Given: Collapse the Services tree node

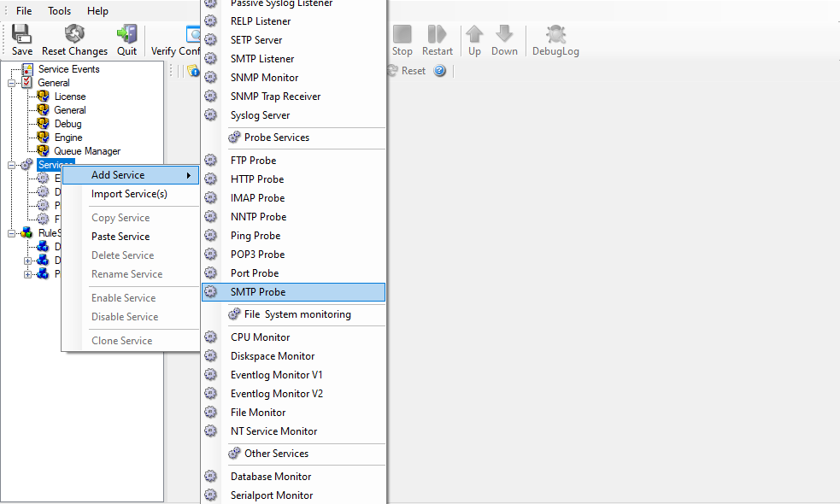Looking at the screenshot, I should pos(12,165).
